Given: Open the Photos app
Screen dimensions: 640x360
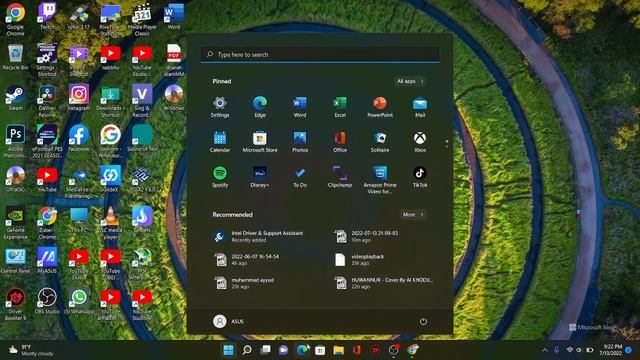Looking at the screenshot, I should coord(300,142).
